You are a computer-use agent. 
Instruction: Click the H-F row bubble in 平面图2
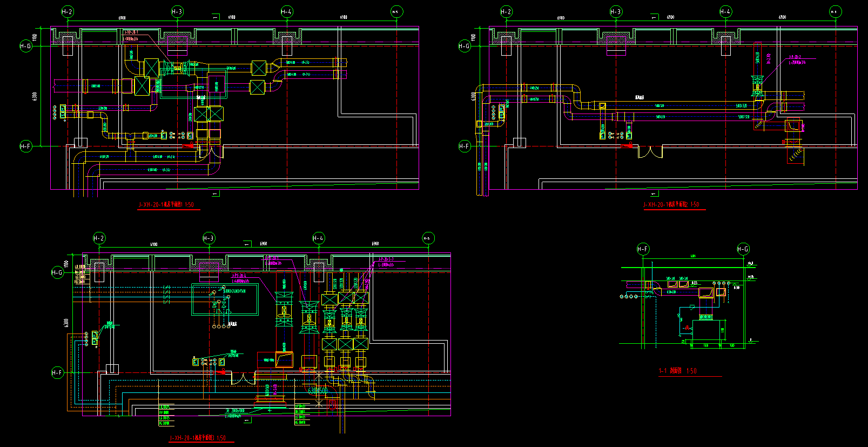tap(465, 146)
